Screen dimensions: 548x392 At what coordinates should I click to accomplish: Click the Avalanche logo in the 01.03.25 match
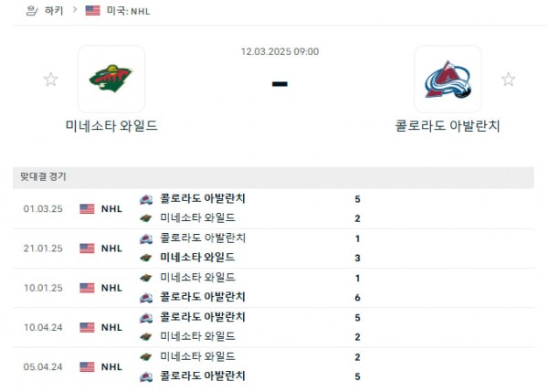coord(145,198)
